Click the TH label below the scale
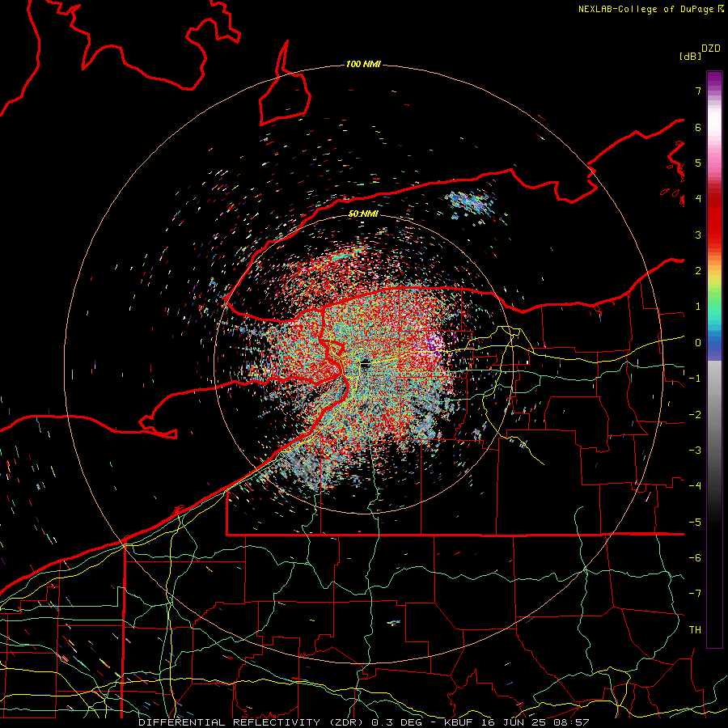This screenshot has width=728, height=728. point(695,630)
